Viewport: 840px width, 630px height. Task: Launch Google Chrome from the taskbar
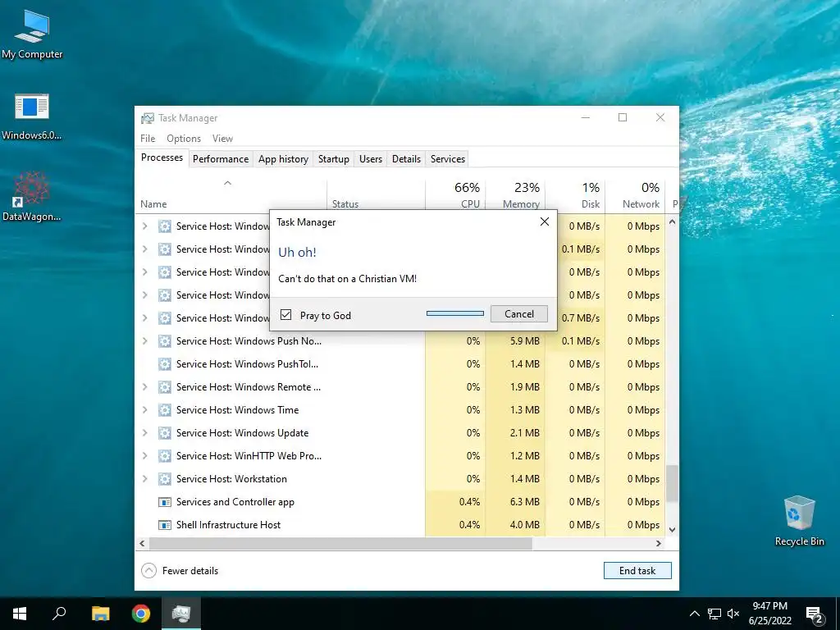point(141,614)
